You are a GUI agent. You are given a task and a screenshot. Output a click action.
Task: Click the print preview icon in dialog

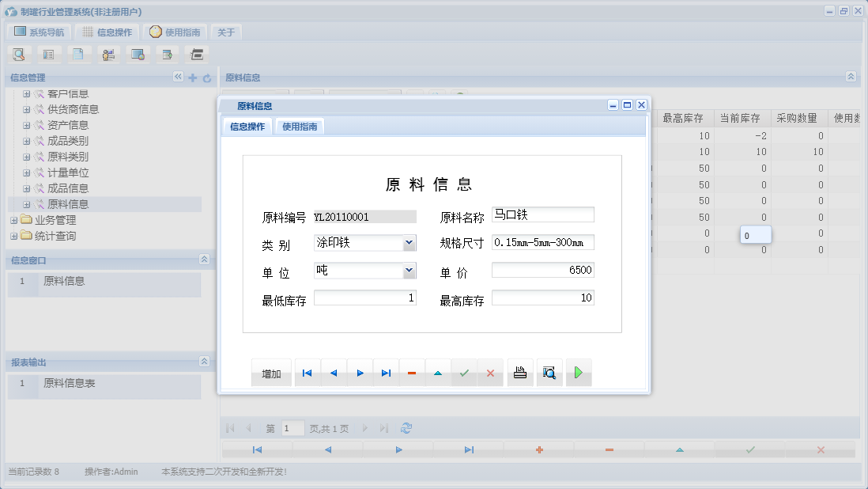[549, 373]
